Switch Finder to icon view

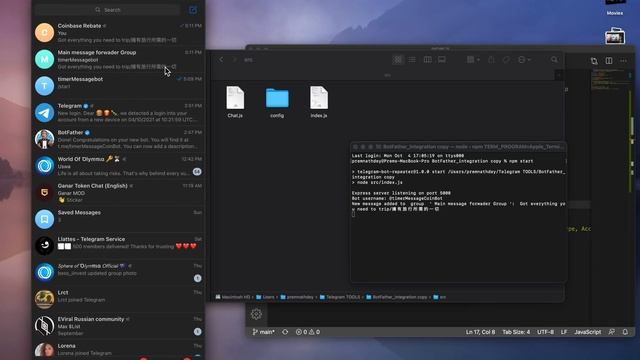[x=398, y=60]
